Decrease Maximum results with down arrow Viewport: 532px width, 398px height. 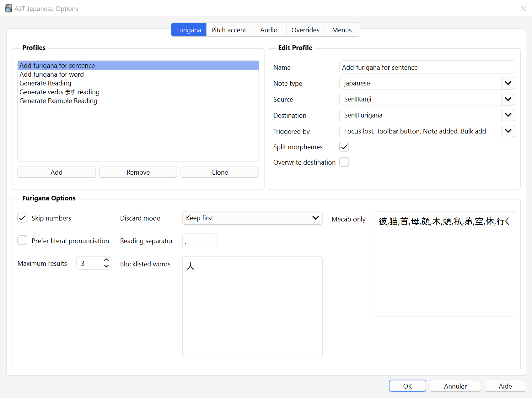[x=106, y=266]
